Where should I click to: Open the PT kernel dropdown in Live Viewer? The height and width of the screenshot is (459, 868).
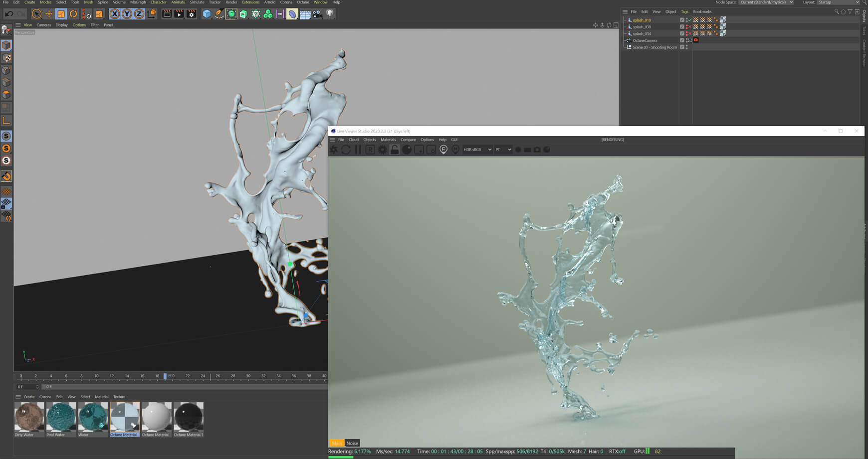[x=503, y=150]
